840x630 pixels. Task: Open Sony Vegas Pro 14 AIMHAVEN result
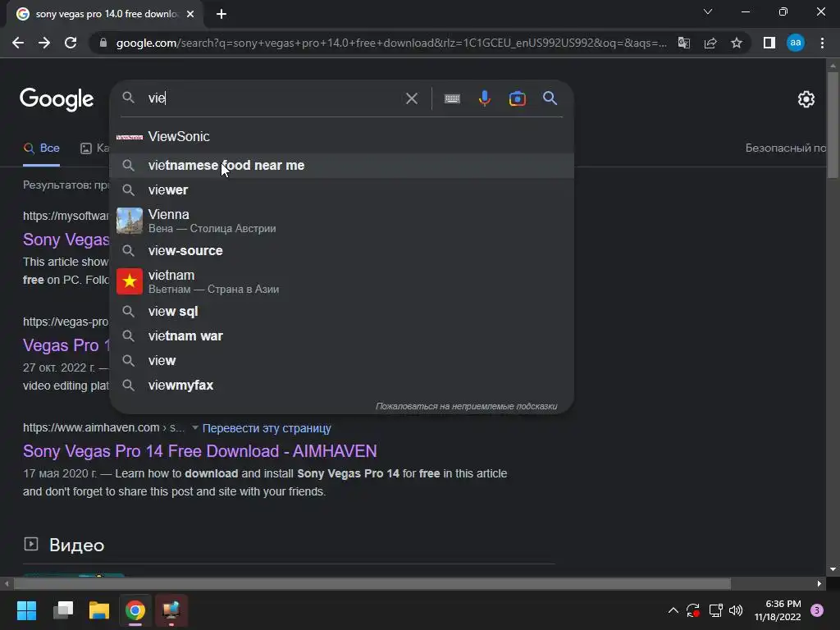coord(200,452)
